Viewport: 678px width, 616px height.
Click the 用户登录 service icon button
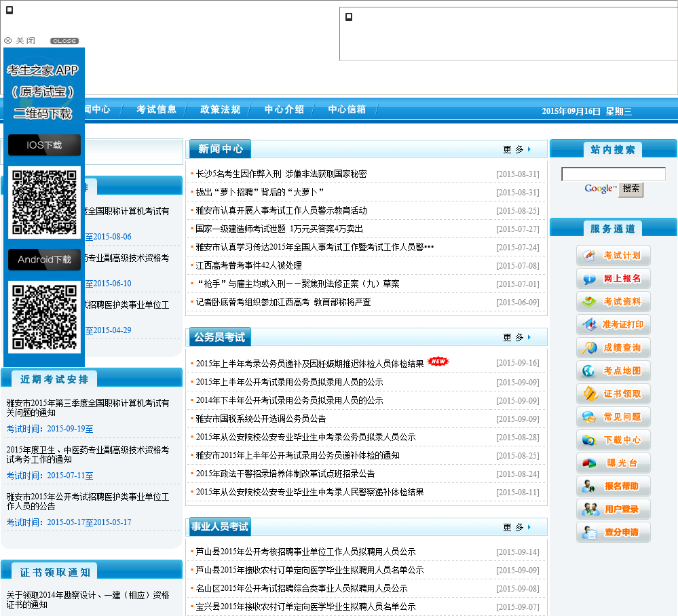613,509
